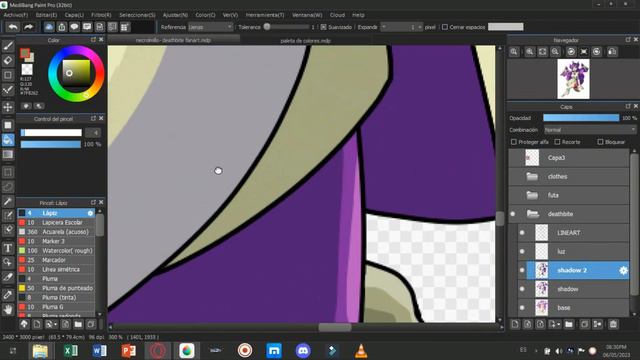Select the Magic Wand tool
This screenshot has width=640, height=360.
click(8, 201)
